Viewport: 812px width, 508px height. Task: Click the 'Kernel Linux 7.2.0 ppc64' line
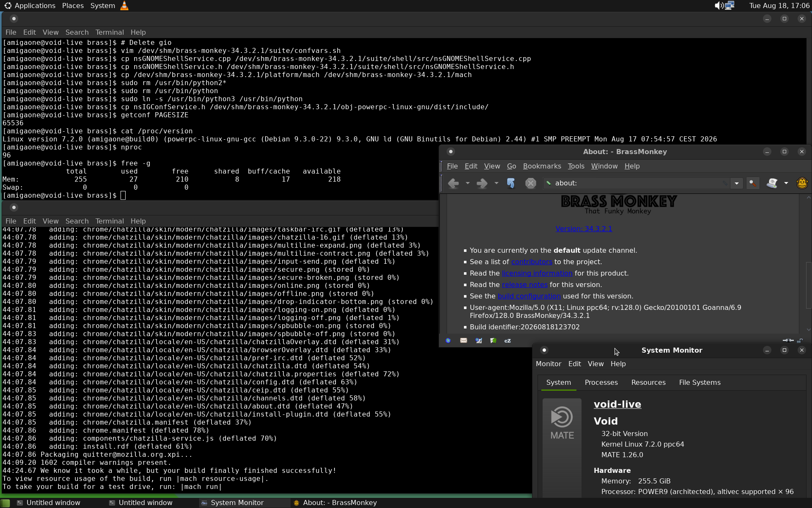click(x=642, y=444)
